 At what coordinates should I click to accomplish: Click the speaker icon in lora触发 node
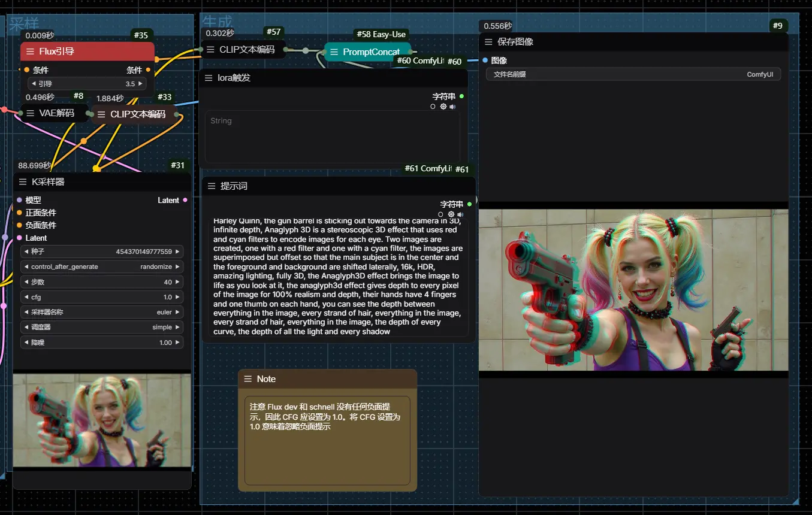click(x=452, y=107)
